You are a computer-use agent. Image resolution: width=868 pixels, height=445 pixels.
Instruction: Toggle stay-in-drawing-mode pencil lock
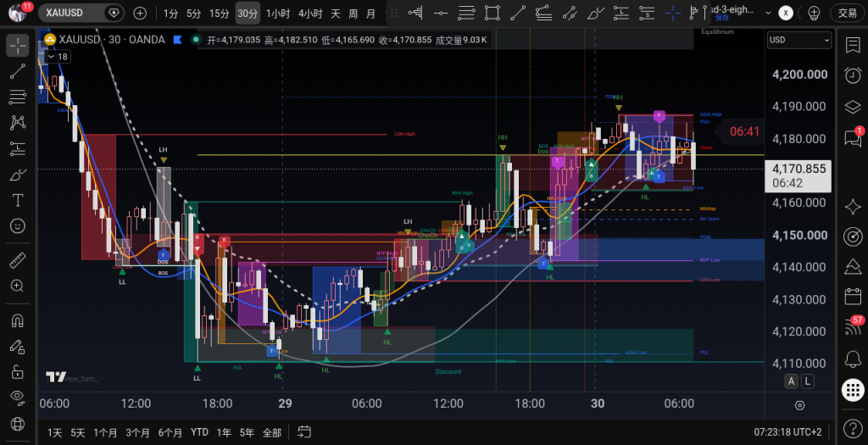tap(18, 346)
